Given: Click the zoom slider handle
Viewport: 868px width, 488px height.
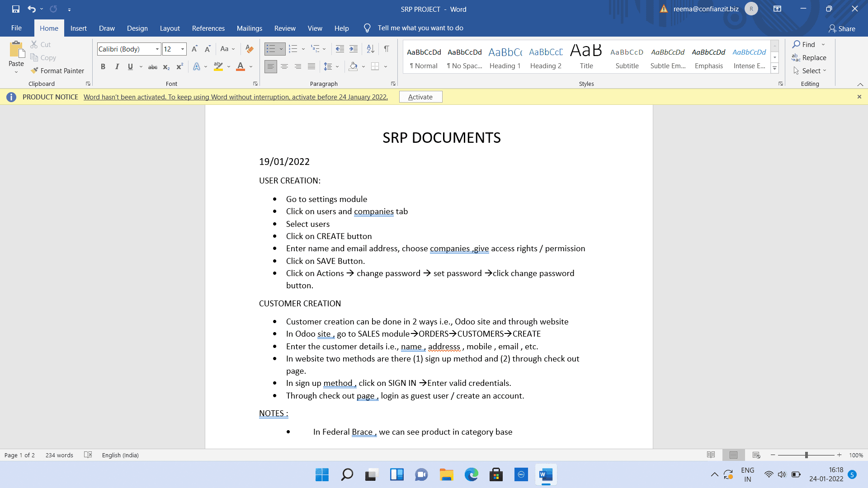Looking at the screenshot, I should (806, 455).
